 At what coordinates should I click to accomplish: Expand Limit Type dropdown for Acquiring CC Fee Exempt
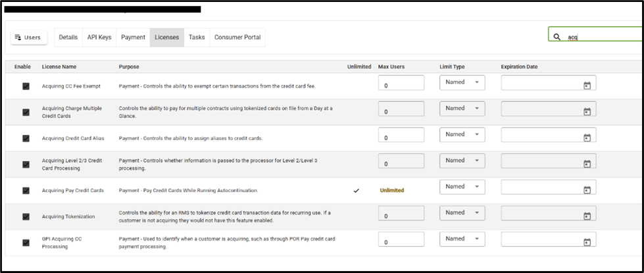tap(462, 82)
